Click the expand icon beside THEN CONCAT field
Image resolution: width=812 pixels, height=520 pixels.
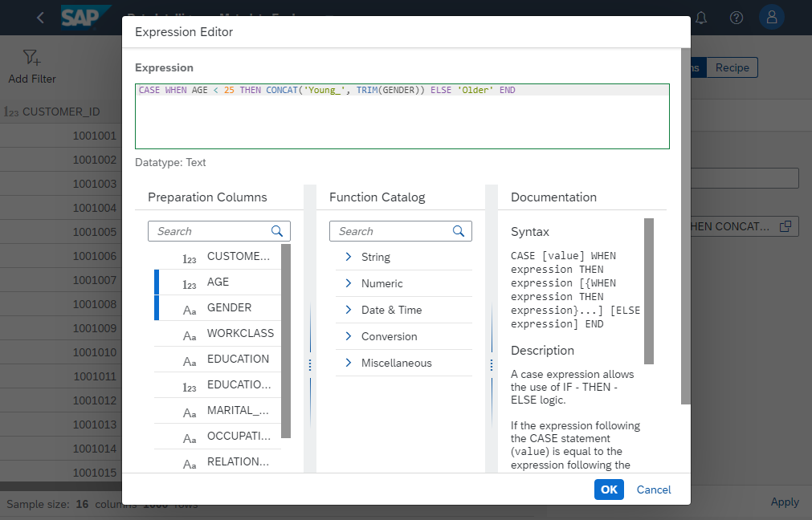coord(786,226)
